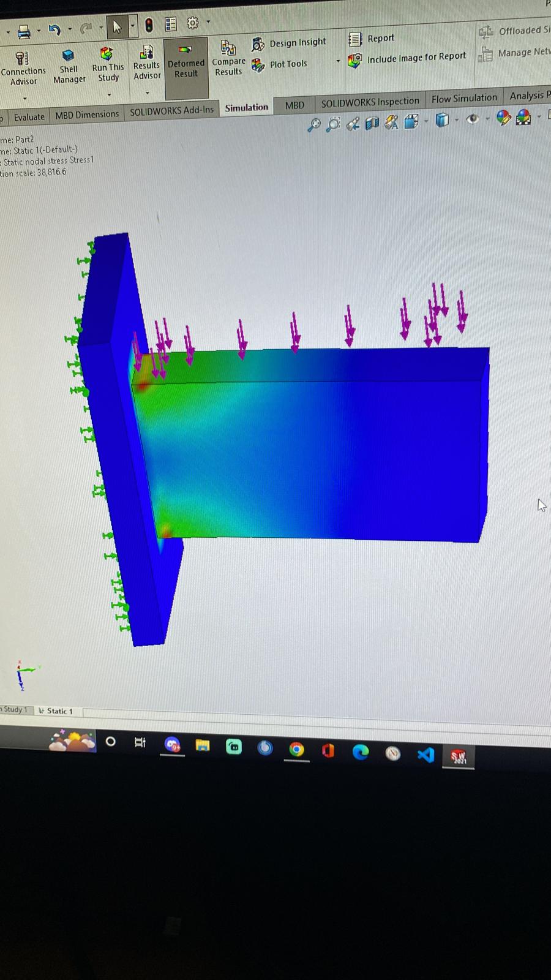Image resolution: width=551 pixels, height=980 pixels.
Task: Click the Rebuild traffic light icon
Action: click(x=148, y=25)
